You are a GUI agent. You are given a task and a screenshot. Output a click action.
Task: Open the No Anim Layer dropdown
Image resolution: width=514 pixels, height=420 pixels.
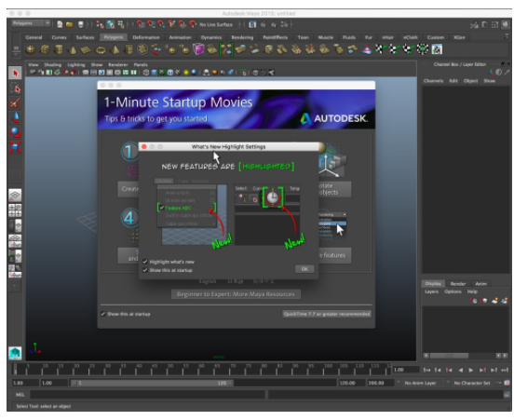click(424, 383)
